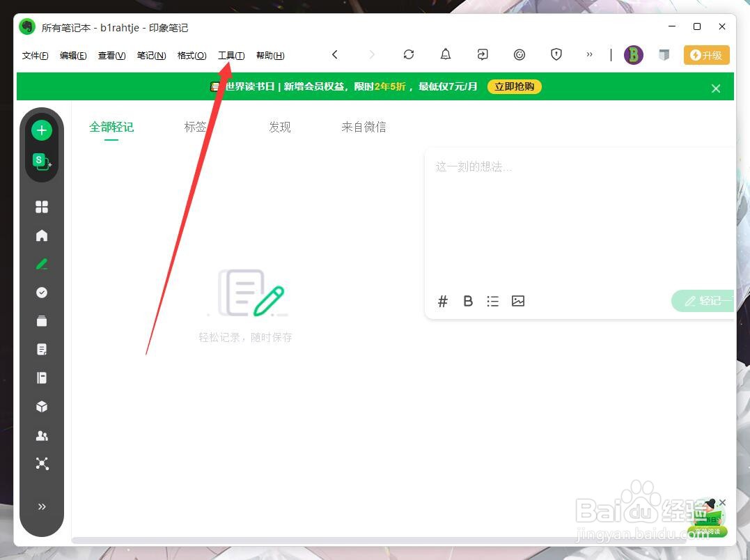
Task: Click the 升级 upgrade button
Action: coord(706,54)
